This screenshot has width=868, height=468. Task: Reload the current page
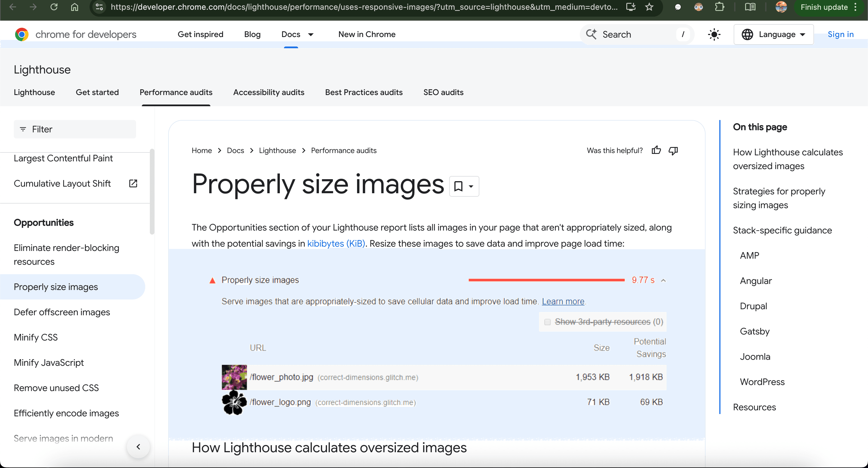point(54,7)
